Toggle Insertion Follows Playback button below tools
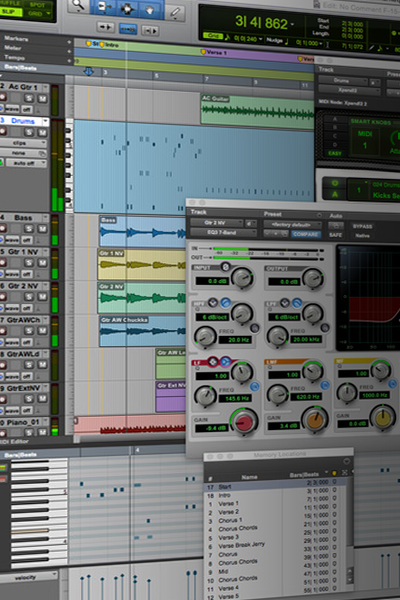The image size is (400, 600). pos(150,30)
